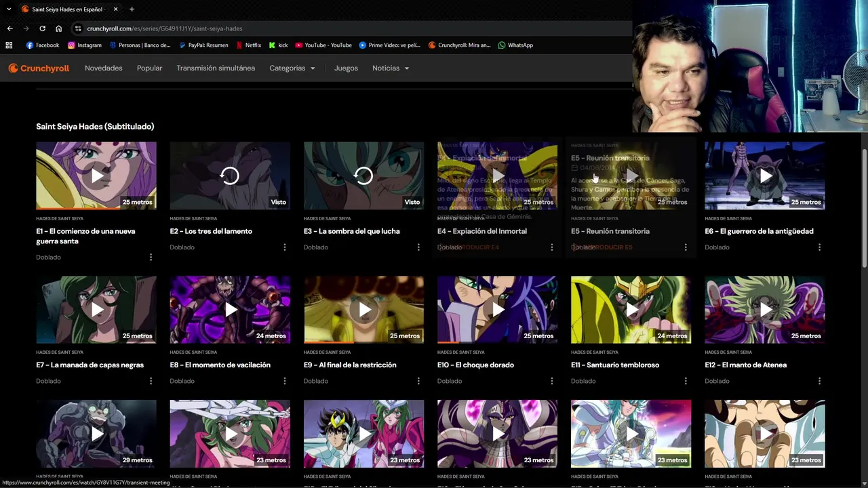Image resolution: width=868 pixels, height=488 pixels.
Task: Open Netflix bookmark
Action: click(248, 45)
